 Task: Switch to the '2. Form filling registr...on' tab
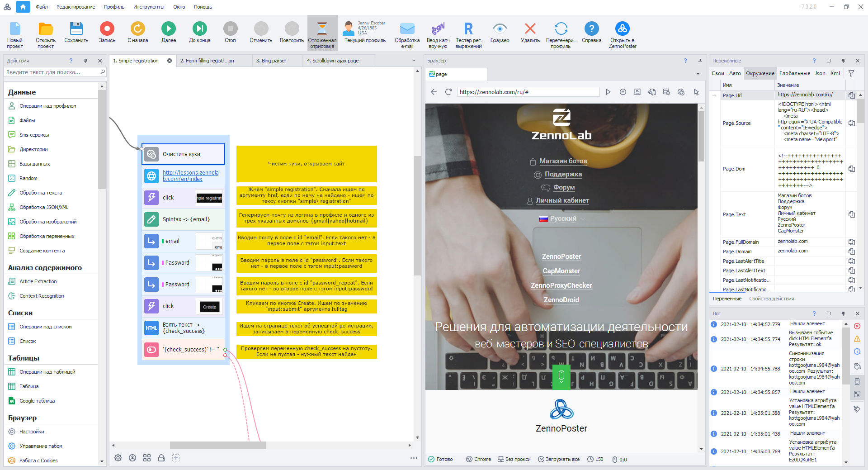[214, 61]
